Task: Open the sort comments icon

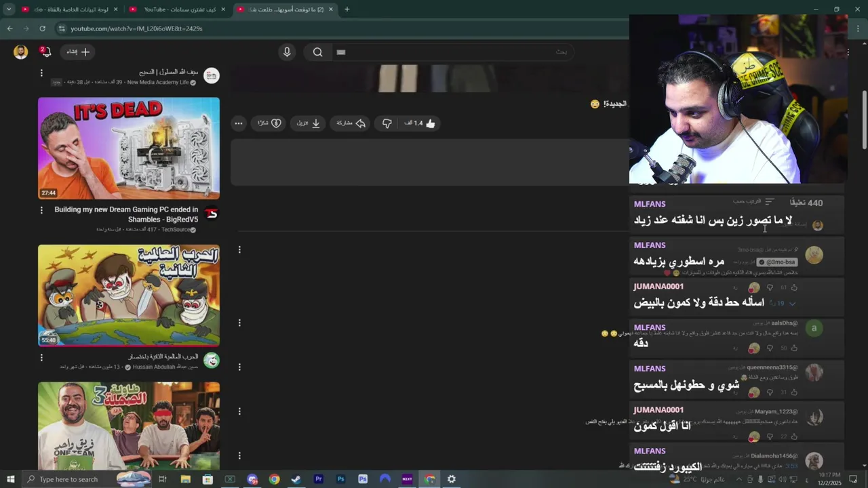Action: (x=769, y=201)
